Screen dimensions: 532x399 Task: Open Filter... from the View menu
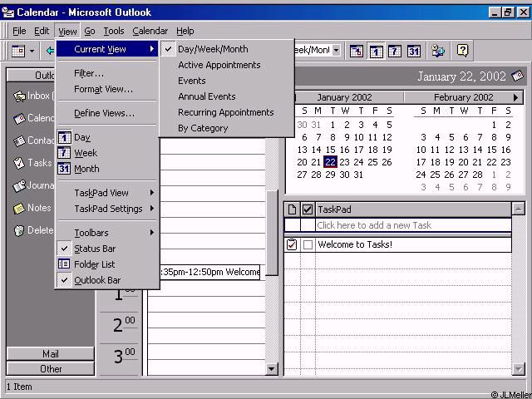click(107, 73)
